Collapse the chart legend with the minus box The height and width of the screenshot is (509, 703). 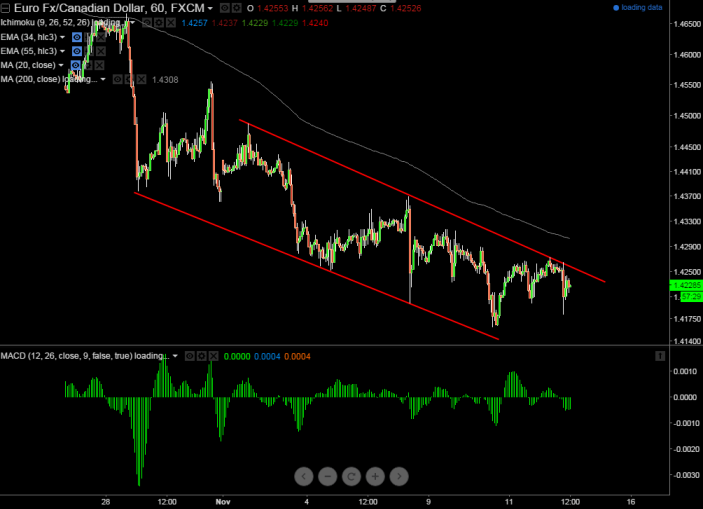[x=5, y=8]
